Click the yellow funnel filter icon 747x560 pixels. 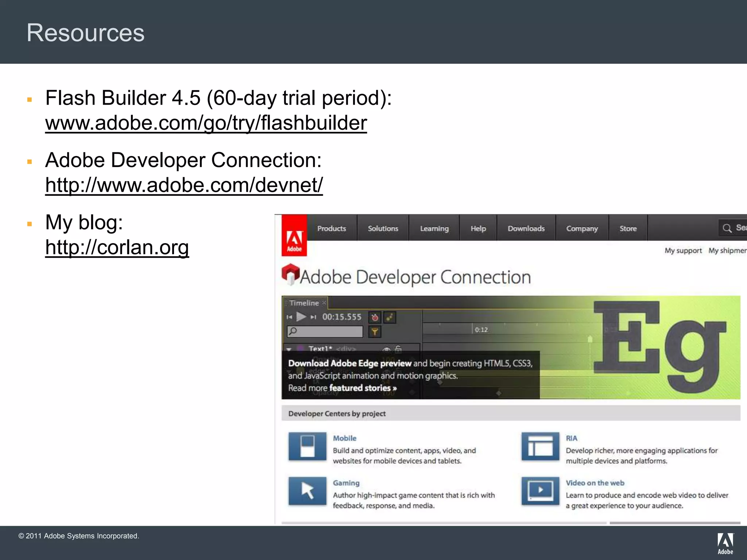(x=375, y=331)
